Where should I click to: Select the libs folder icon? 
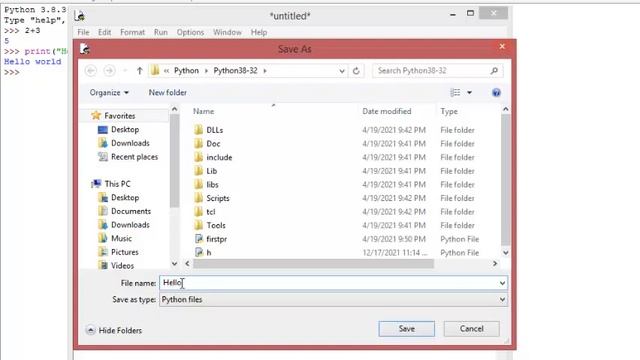[x=199, y=184]
